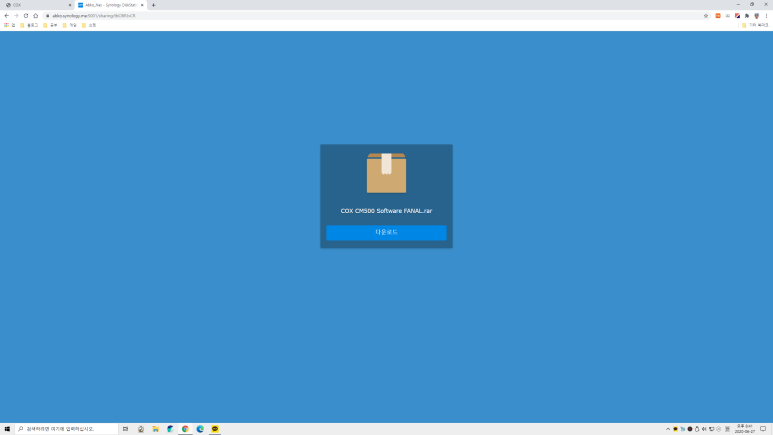The image size is (773, 435).
Task: Open the Other bookmarks folder
Action: pos(755,25)
